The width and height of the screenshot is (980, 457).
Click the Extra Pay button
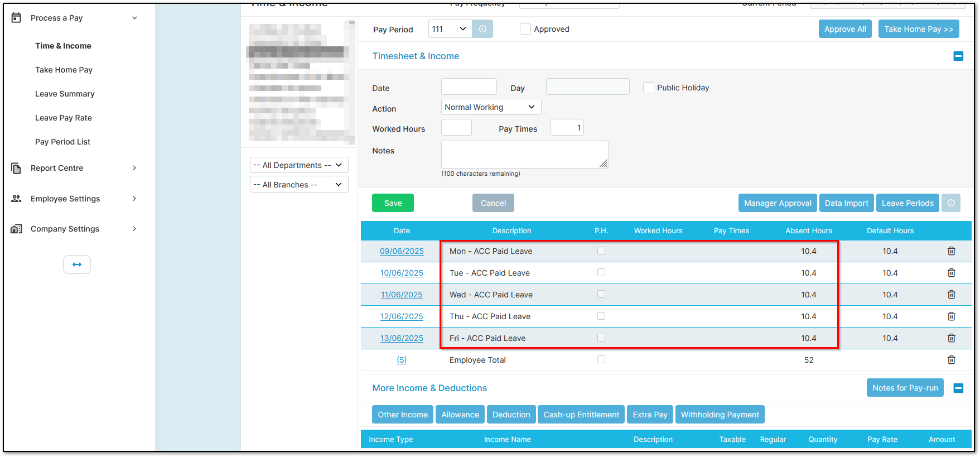point(650,415)
